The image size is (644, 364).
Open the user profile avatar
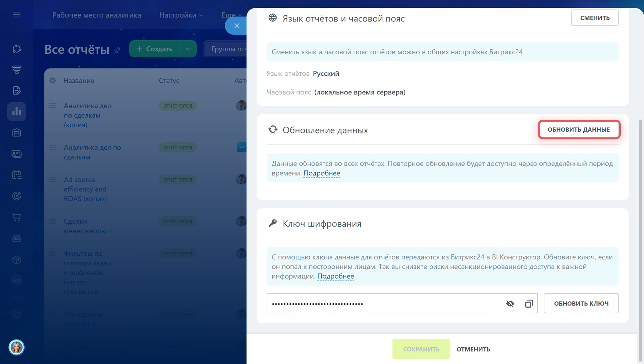(x=16, y=347)
